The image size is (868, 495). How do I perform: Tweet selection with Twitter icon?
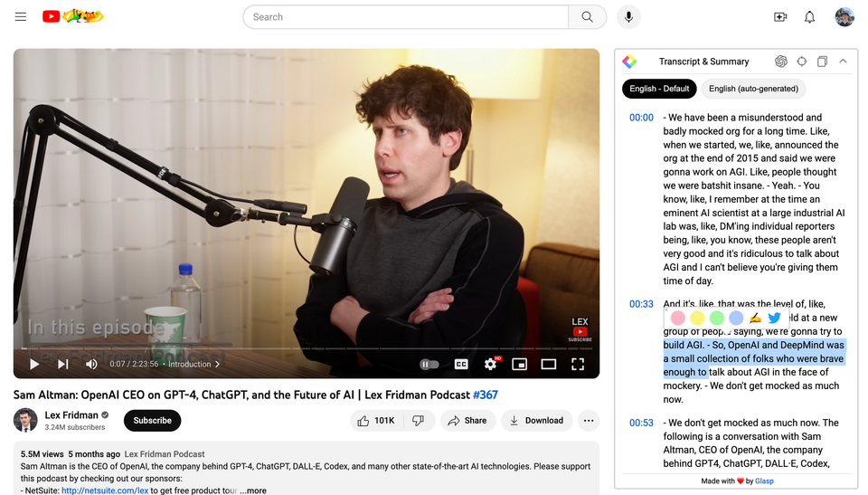point(775,318)
